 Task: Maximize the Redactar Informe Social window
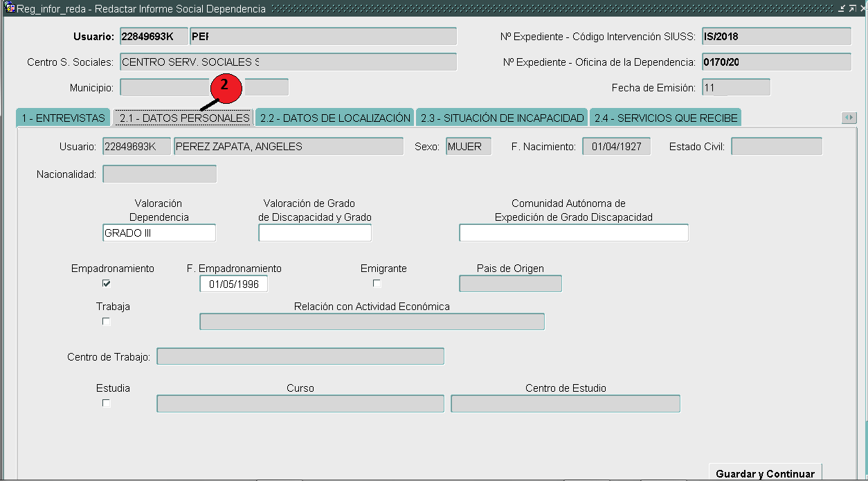[852, 8]
